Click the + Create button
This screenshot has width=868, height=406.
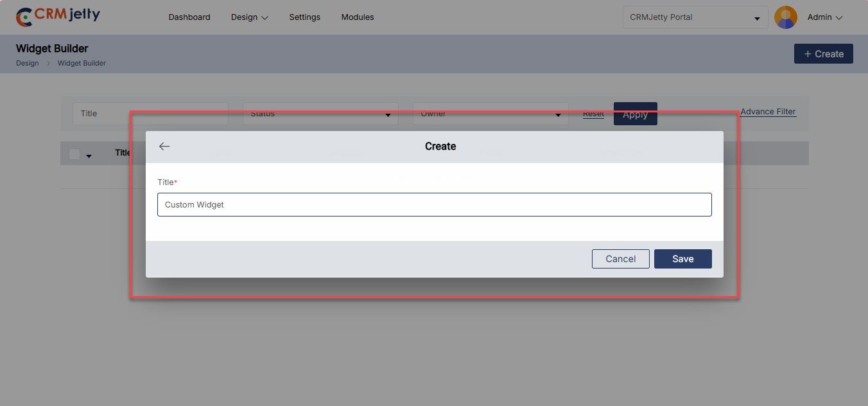[823, 54]
